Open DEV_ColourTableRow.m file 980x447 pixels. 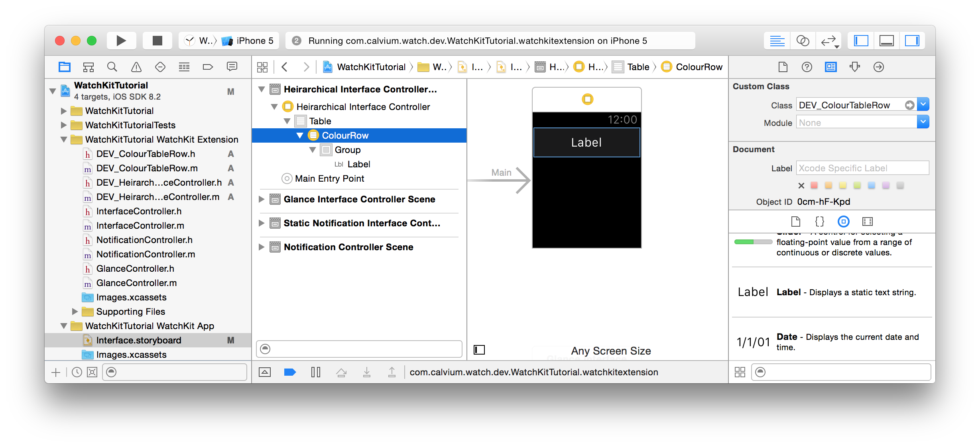click(147, 168)
